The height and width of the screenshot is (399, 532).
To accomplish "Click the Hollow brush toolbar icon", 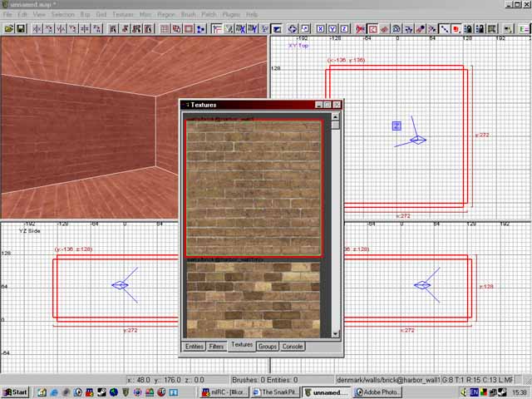I will pyautogui.click(x=189, y=28).
